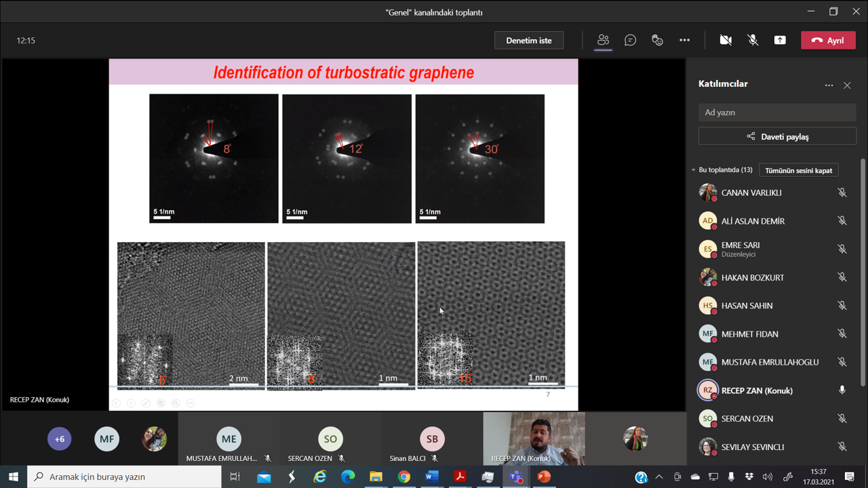The width and height of the screenshot is (868, 488).
Task: Open PowerPoint from the Windows taskbar
Action: pos(543,476)
